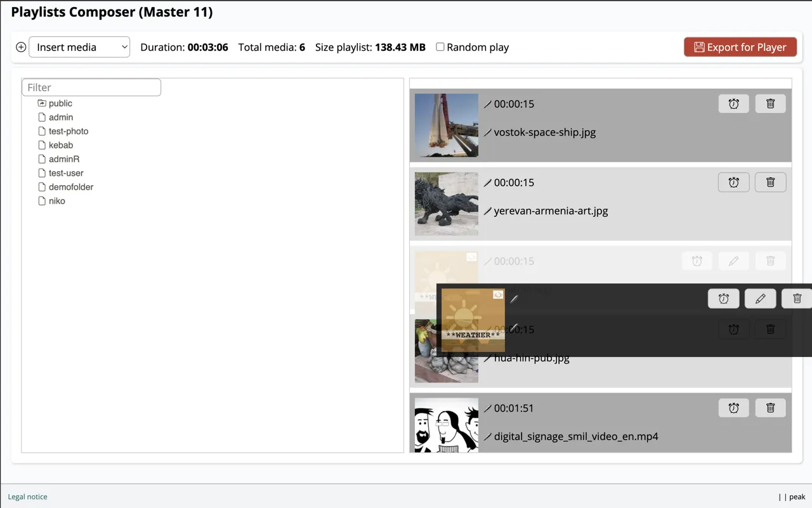The height and width of the screenshot is (508, 812).
Task: Expand the public folder in the tree
Action: tap(42, 103)
